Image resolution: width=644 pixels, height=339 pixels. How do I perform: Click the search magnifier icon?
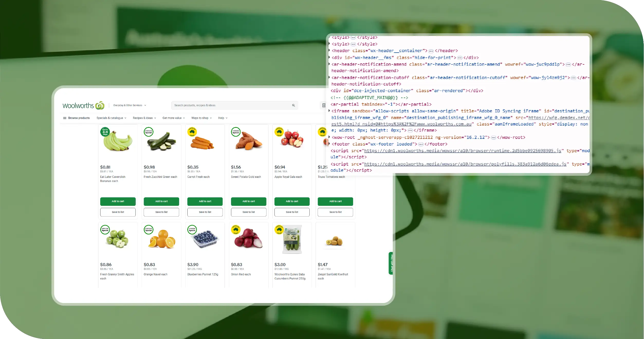tap(293, 105)
